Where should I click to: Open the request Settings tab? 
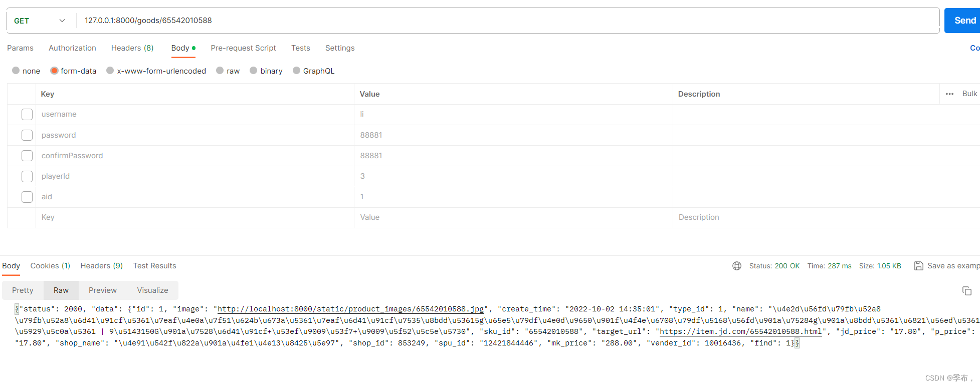click(340, 48)
